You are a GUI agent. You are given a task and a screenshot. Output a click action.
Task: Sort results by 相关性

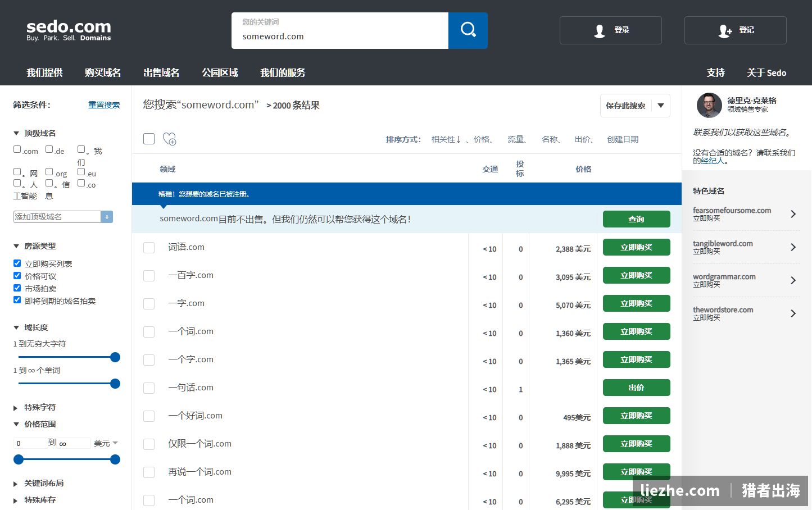[446, 139]
